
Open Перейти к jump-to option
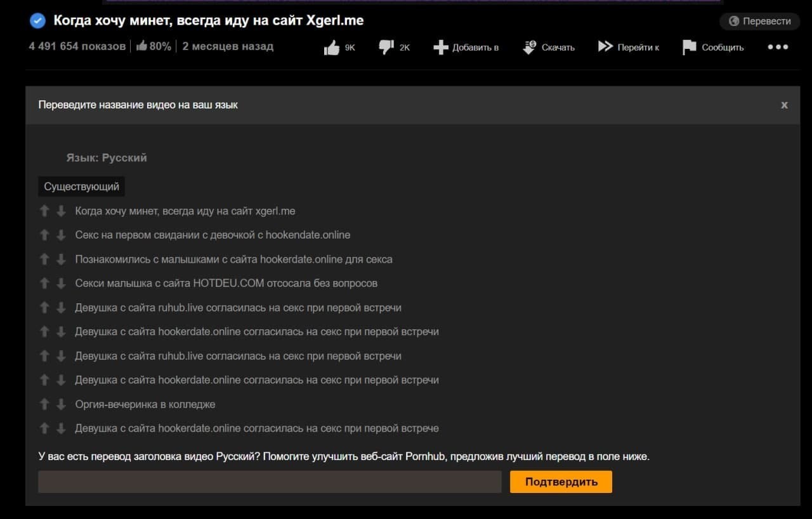coord(628,48)
